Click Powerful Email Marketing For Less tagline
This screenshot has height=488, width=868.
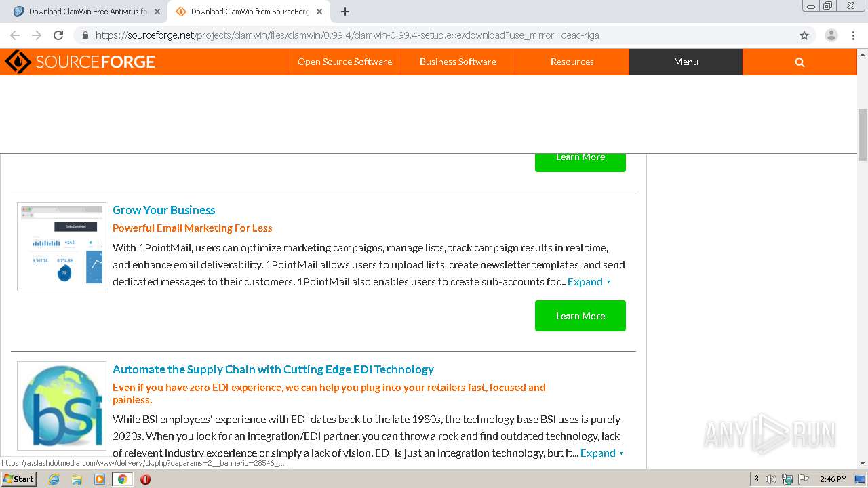(193, 228)
